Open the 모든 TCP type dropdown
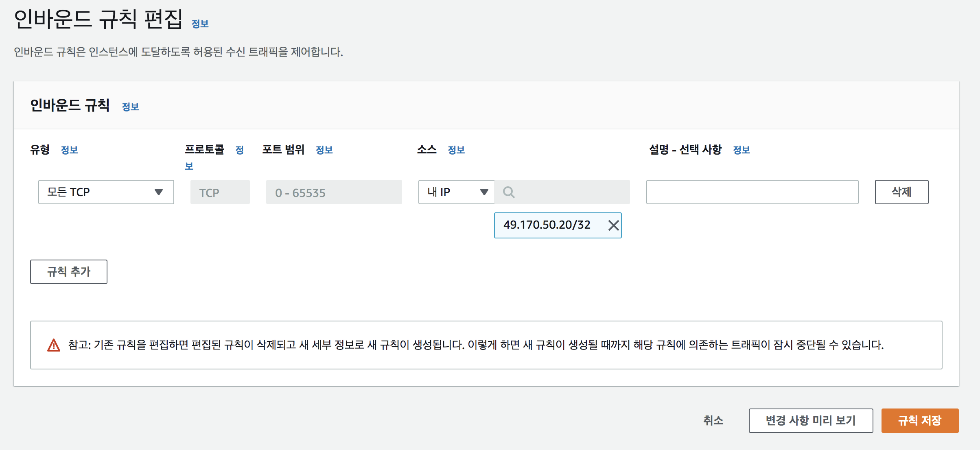The height and width of the screenshot is (450, 980). click(x=106, y=192)
